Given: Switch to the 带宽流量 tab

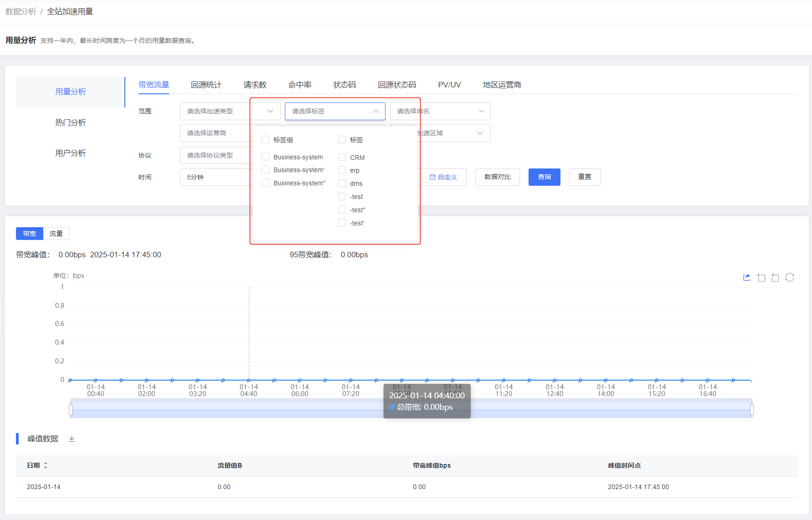Looking at the screenshot, I should tap(154, 85).
